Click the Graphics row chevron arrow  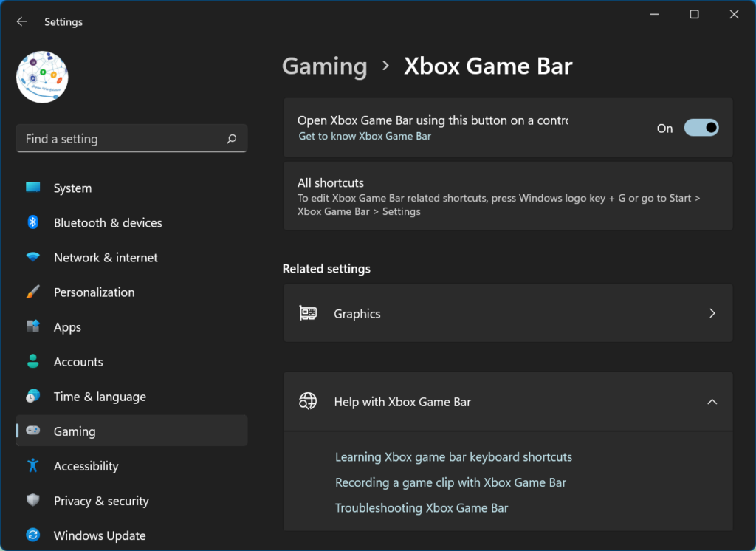712,313
